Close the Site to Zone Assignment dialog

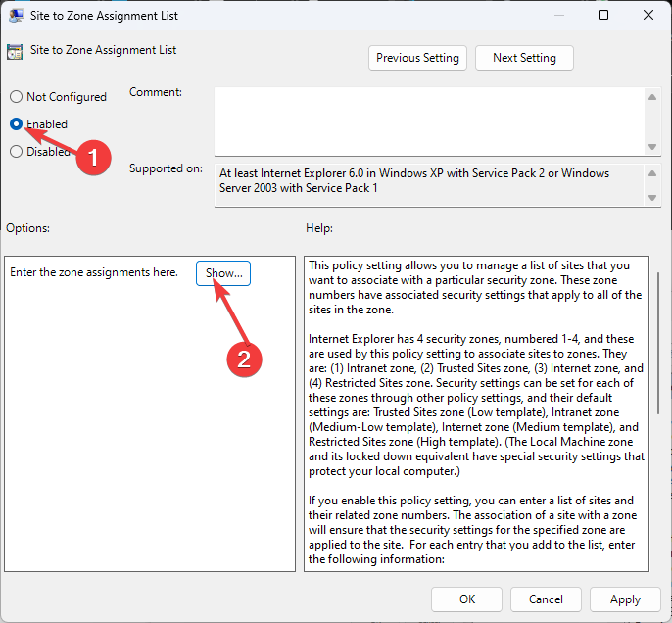click(x=648, y=15)
